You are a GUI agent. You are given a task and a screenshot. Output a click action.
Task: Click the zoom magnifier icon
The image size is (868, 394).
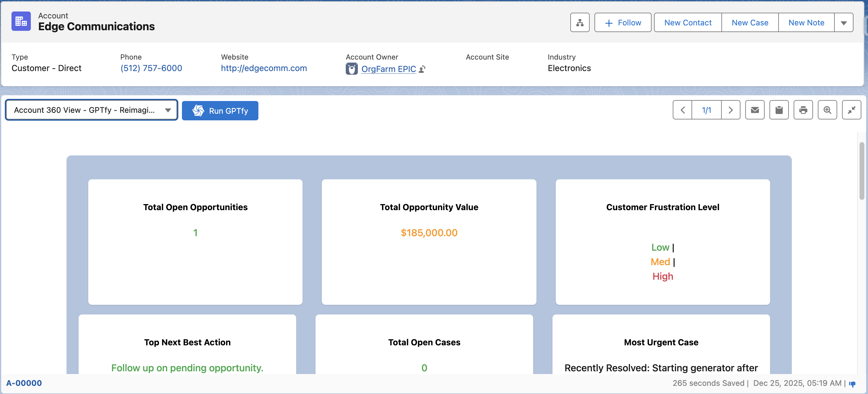(x=827, y=110)
